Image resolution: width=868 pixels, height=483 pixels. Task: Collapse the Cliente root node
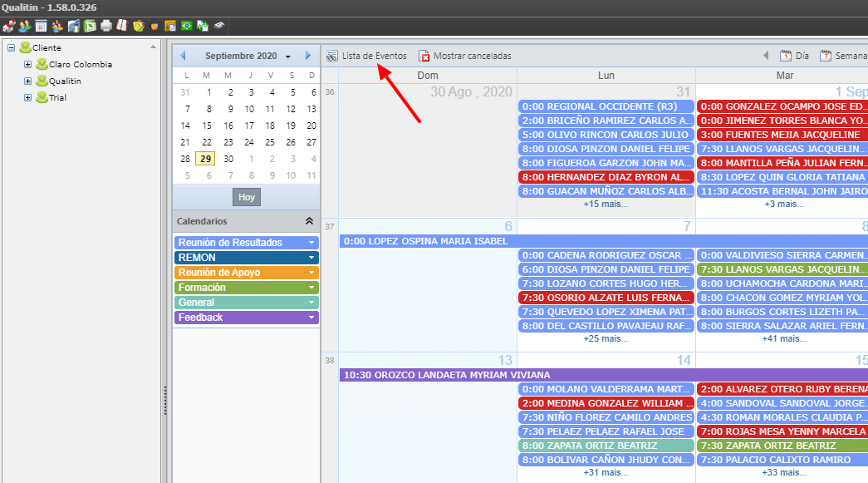(x=11, y=47)
